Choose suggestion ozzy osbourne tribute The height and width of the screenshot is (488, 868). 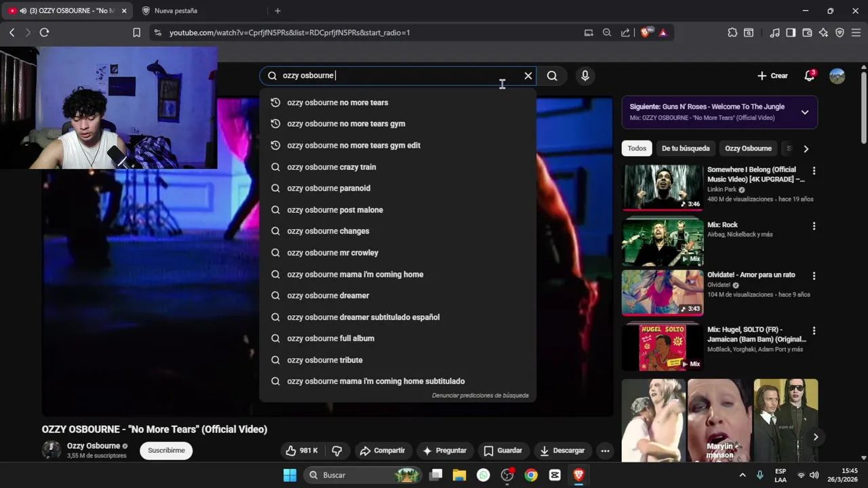click(398, 360)
